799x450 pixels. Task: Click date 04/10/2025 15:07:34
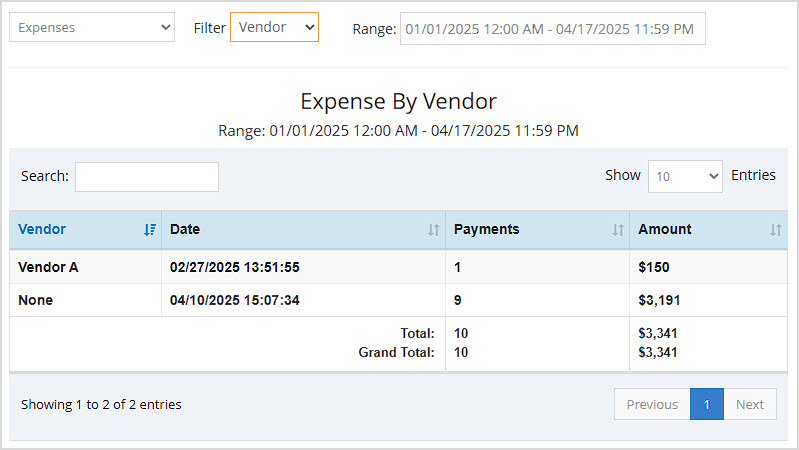[x=234, y=300]
